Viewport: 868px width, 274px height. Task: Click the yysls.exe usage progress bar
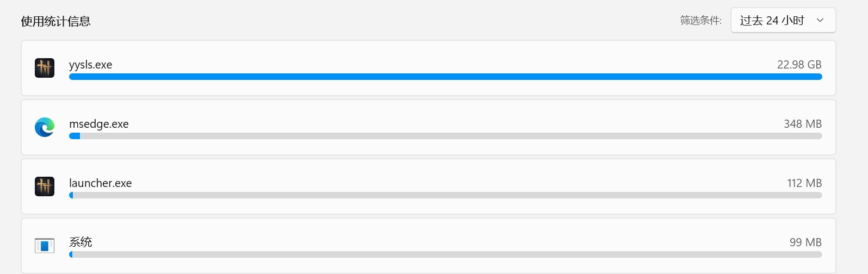click(445, 77)
